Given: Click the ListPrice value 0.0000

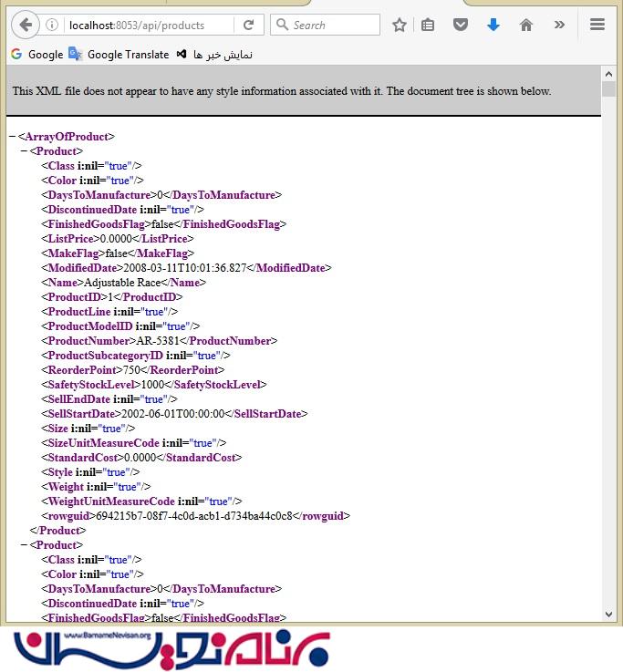Looking at the screenshot, I should [116, 239].
